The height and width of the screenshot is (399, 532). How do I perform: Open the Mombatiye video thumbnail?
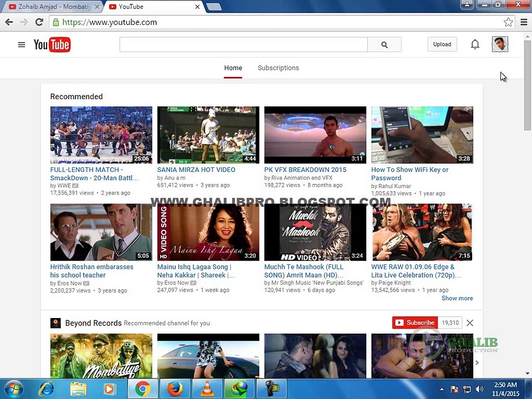pyautogui.click(x=101, y=356)
